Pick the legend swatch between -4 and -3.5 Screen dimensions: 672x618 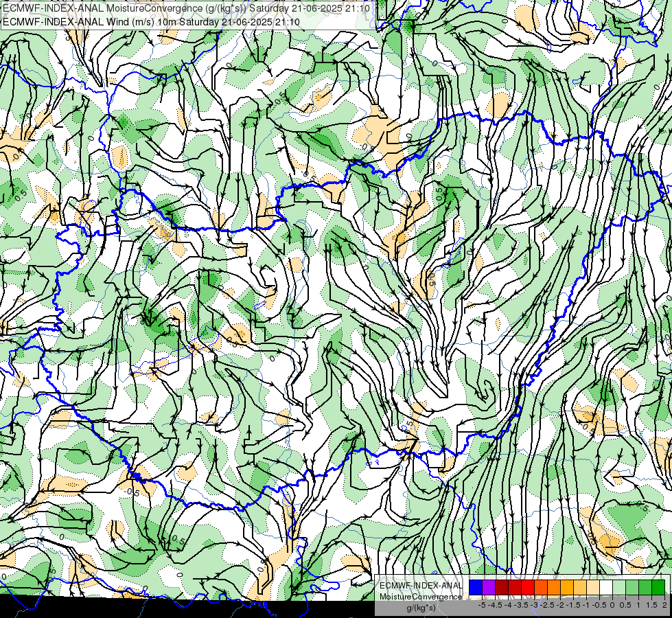515,587
